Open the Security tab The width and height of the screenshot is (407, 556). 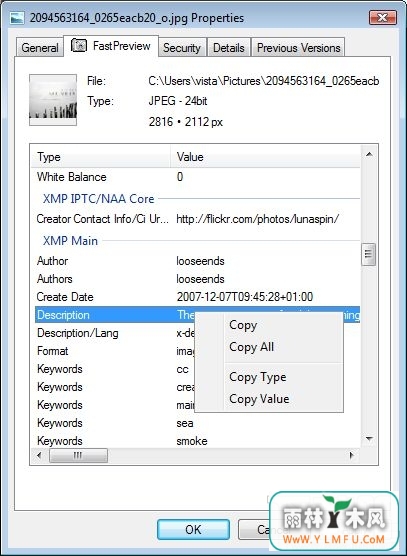(182, 48)
